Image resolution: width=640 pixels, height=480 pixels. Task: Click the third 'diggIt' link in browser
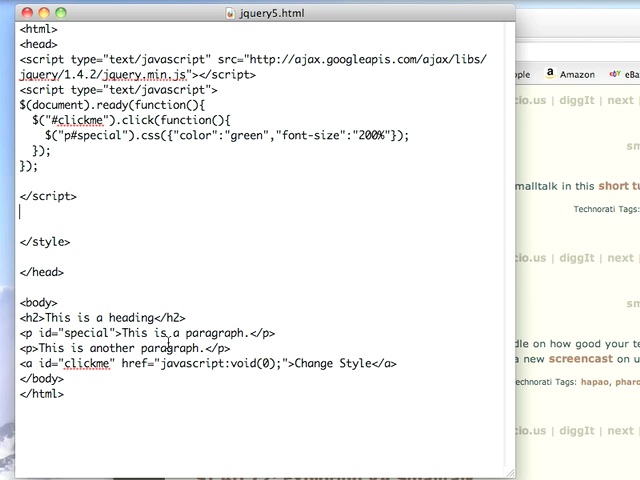click(x=577, y=431)
